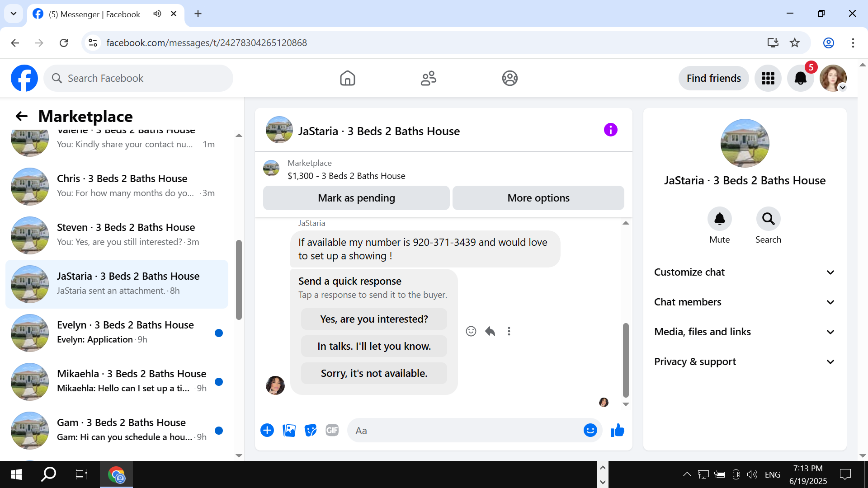Expand Privacy & support section
This screenshot has height=488, width=868.
pyautogui.click(x=745, y=361)
